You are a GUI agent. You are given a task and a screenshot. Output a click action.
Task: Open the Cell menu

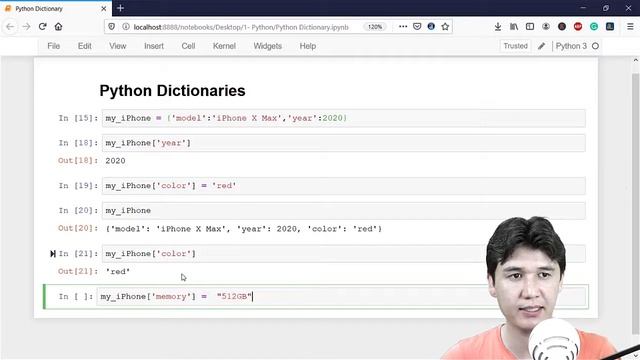[188, 46]
